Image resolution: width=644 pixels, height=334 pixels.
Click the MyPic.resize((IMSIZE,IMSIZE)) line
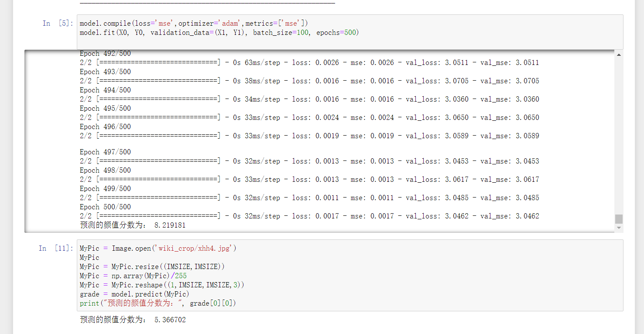pyautogui.click(x=152, y=267)
